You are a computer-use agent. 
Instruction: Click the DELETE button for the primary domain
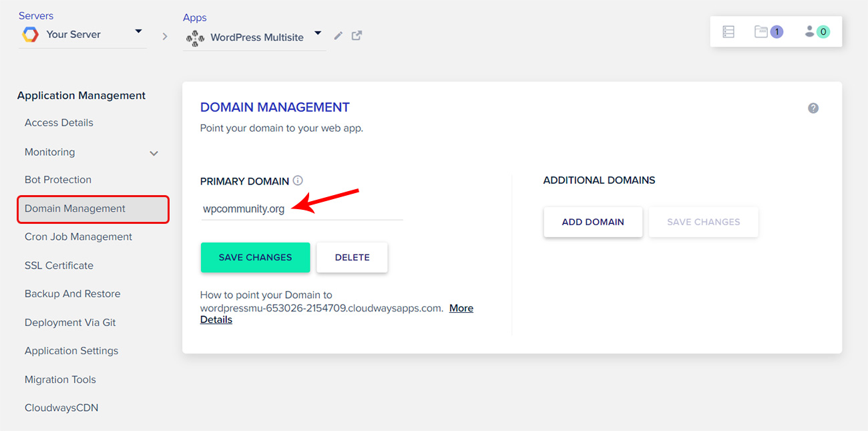352,257
